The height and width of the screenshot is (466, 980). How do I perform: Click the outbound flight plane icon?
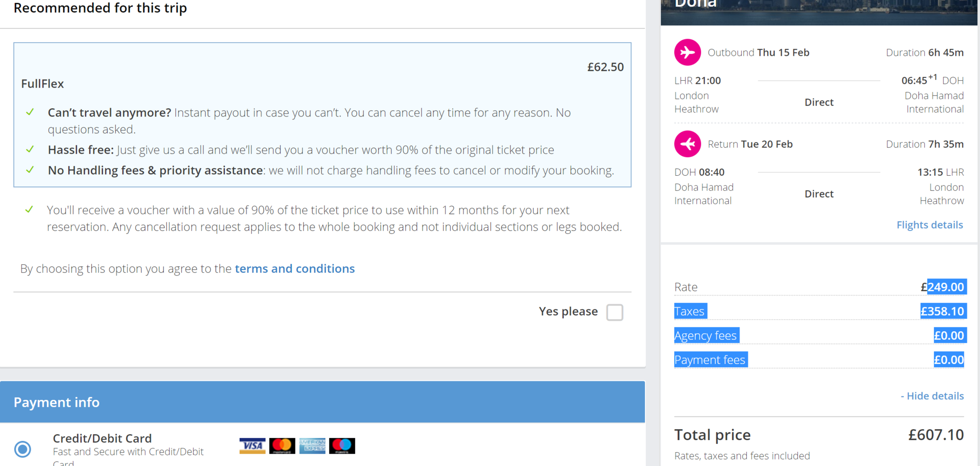click(x=687, y=52)
